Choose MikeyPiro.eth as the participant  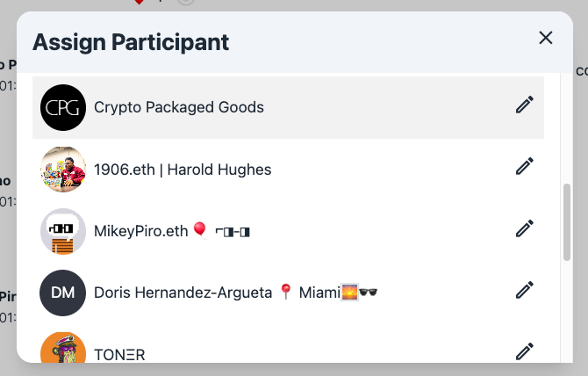pos(141,231)
